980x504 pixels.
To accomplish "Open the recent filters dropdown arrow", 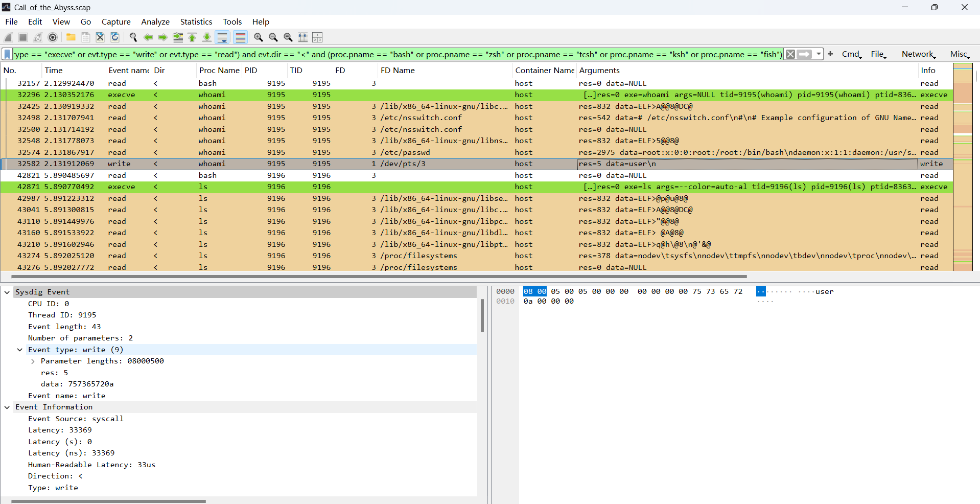I will [819, 54].
